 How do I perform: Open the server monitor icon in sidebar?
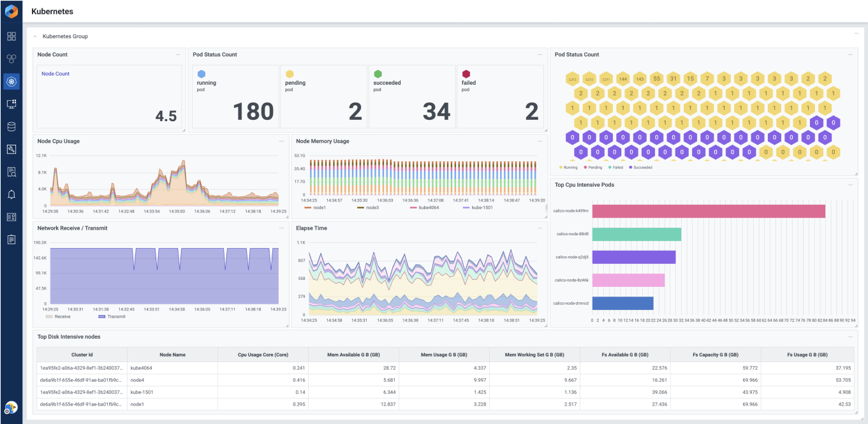pyautogui.click(x=11, y=104)
